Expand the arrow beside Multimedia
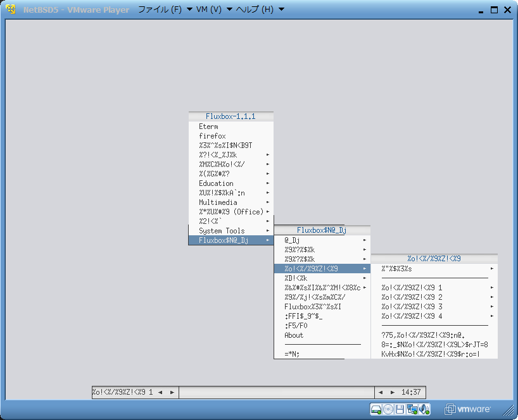The width and height of the screenshot is (518, 420). click(x=268, y=202)
